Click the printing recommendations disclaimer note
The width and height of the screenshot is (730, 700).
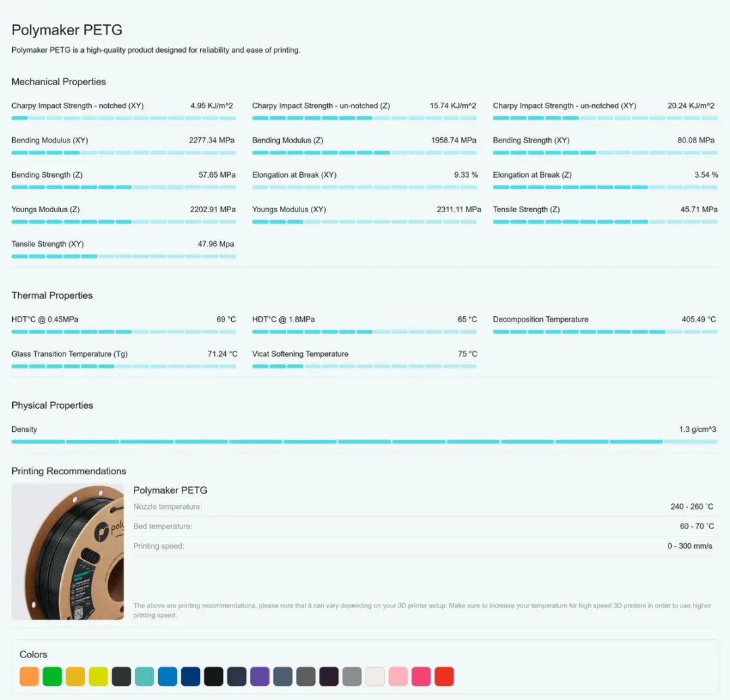422,610
